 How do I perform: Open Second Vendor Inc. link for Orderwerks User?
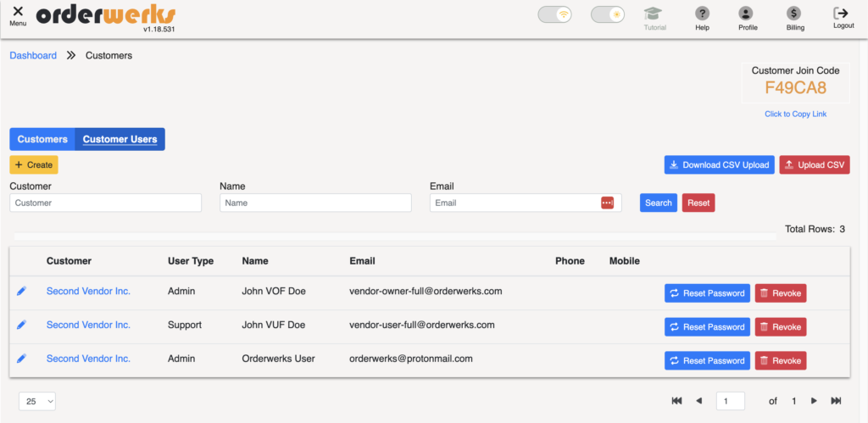[x=88, y=359]
